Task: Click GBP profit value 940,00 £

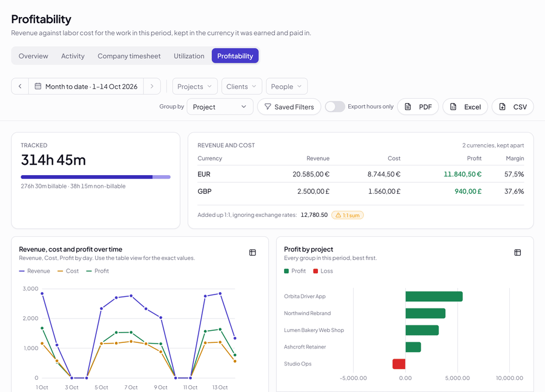Action: point(468,191)
